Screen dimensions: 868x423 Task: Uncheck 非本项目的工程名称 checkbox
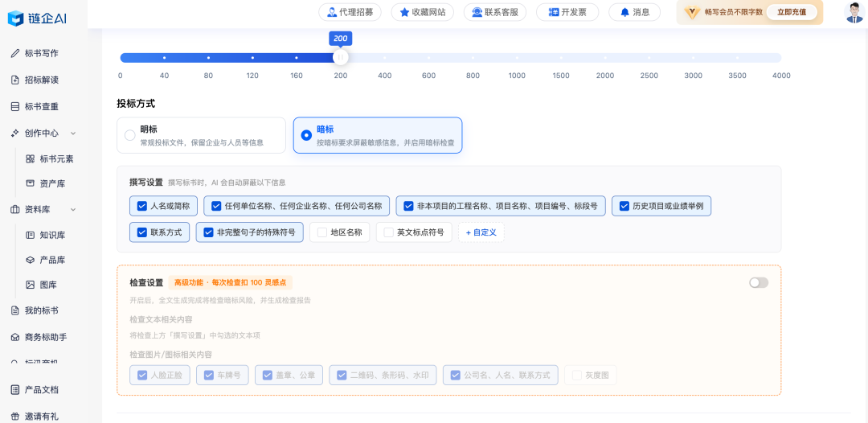coord(408,207)
